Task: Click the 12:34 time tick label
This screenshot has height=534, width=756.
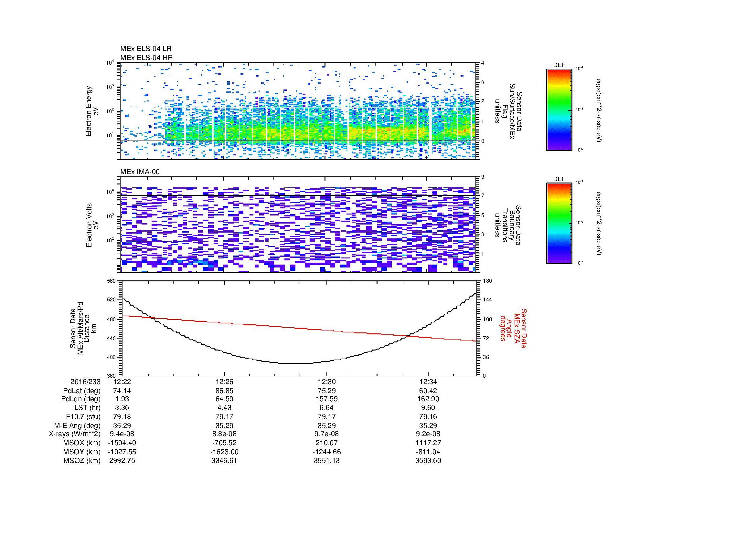Action: coord(428,382)
